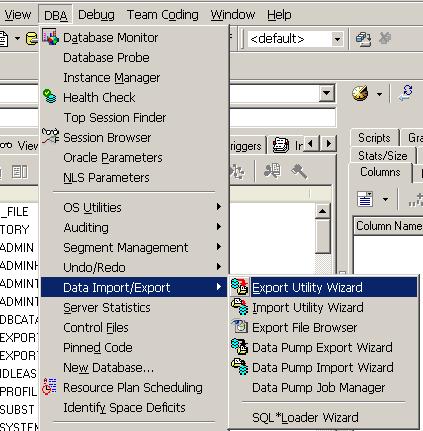Open Server Statistics

(x=135, y=308)
